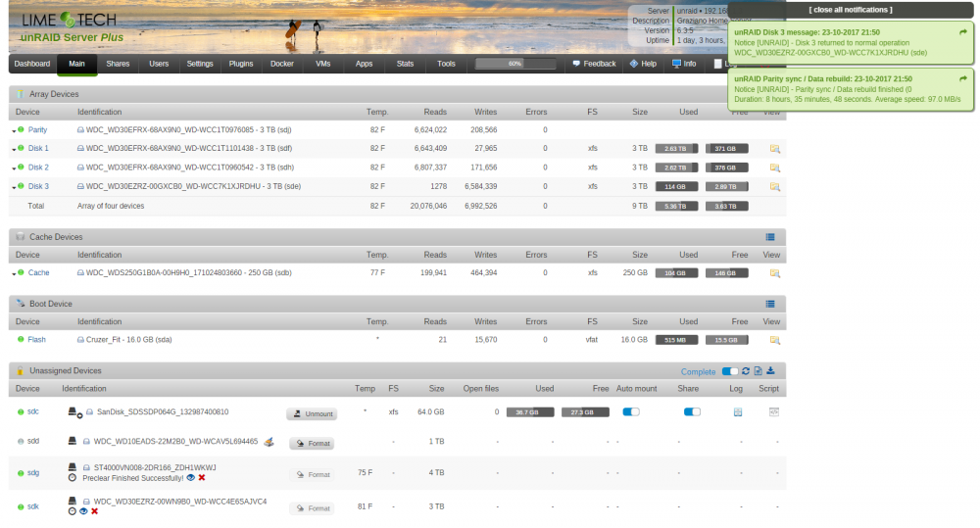This screenshot has width=980, height=528.
Task: Click the Array Devices section header
Action: tap(397, 94)
